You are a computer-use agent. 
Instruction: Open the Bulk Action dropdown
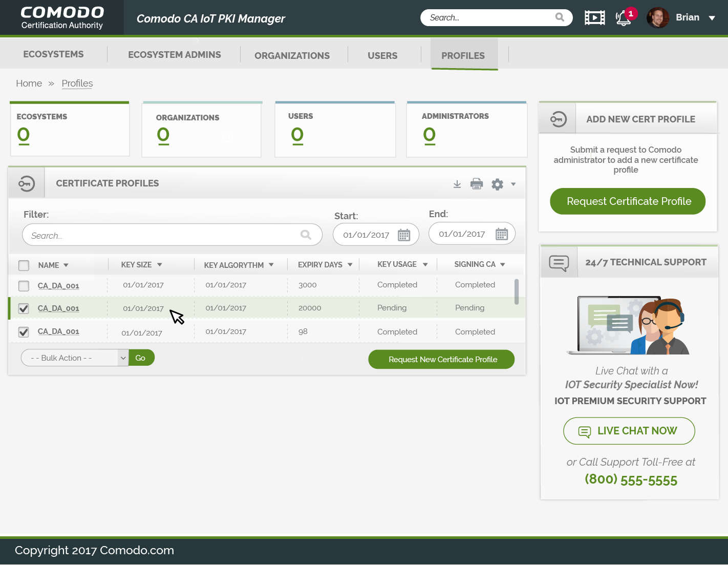coord(75,358)
